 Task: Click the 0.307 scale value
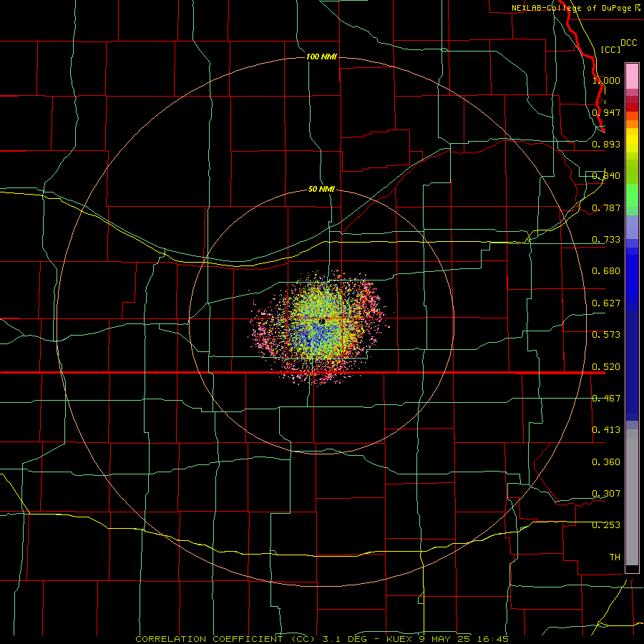606,494
